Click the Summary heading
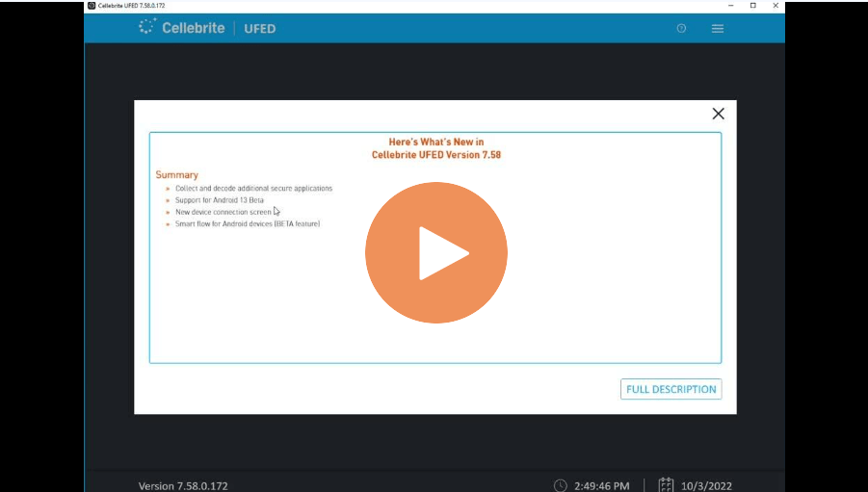 pos(176,174)
